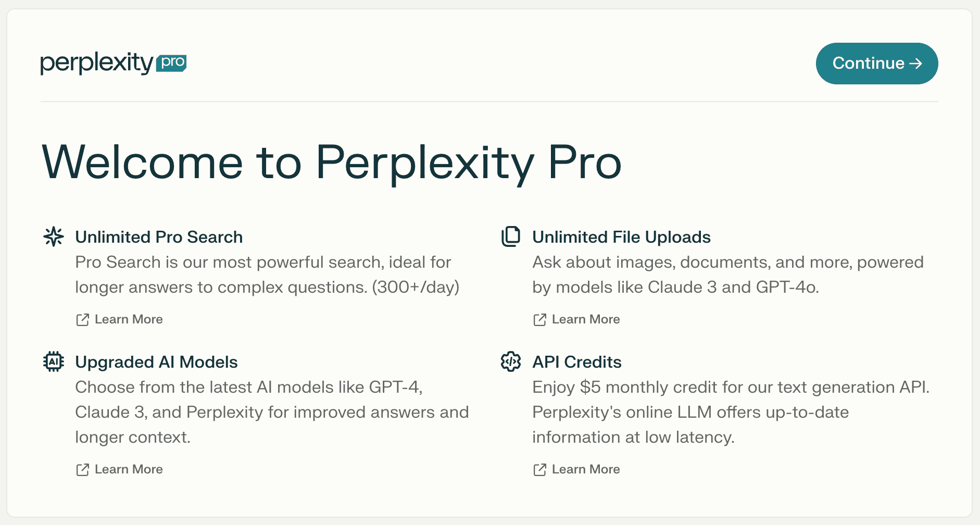Open Learn More for Upgraded AI Models
Screen dimensions: 980x525
129,469
